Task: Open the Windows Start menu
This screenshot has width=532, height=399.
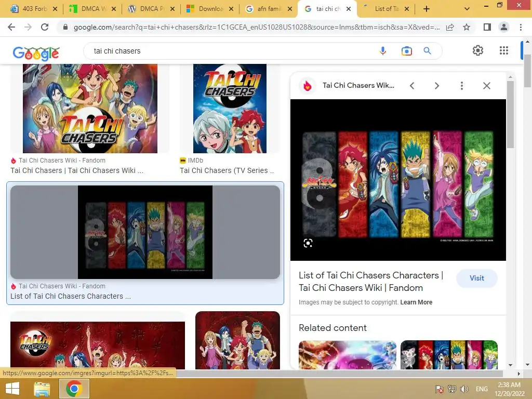Action: click(x=12, y=389)
